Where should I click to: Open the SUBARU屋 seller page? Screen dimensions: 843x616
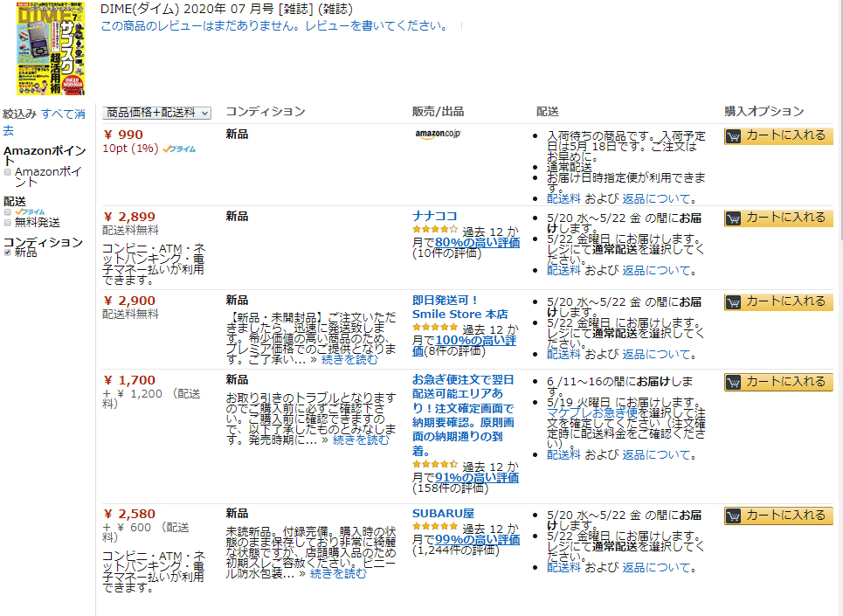(x=443, y=514)
